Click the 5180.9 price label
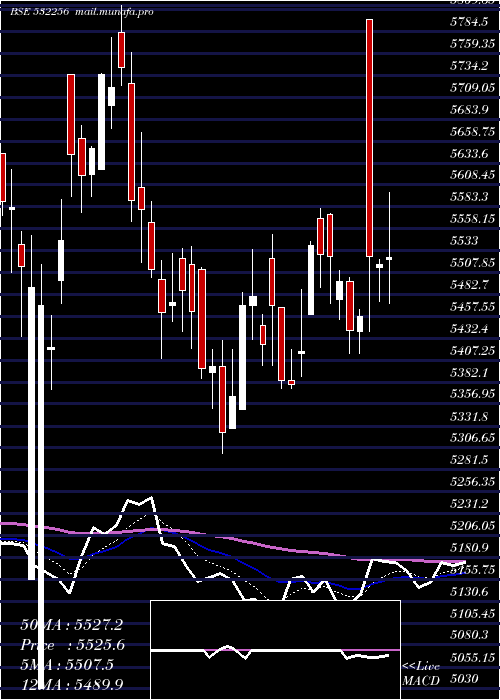Screen dimensions: 500x700 click(x=469, y=547)
